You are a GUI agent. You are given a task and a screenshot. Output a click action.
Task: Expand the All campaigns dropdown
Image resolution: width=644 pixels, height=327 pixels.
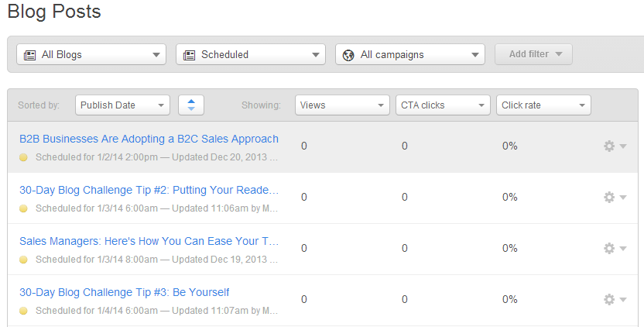[410, 55]
